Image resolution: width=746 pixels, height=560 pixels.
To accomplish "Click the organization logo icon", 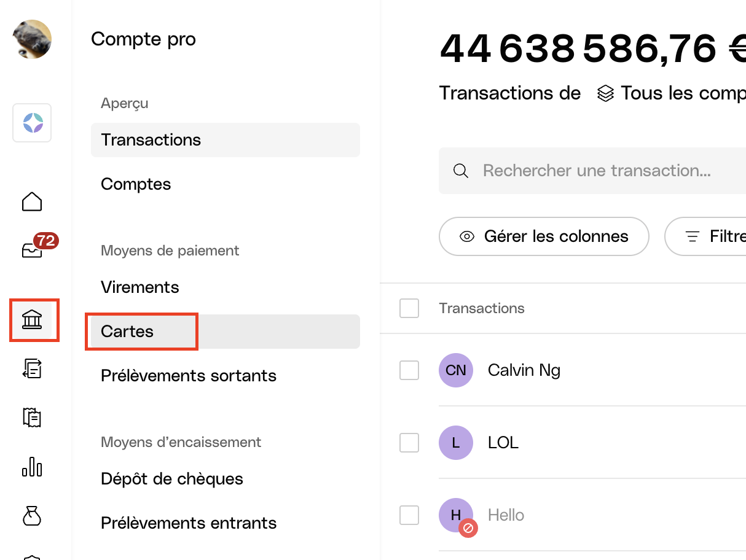I will point(32,123).
